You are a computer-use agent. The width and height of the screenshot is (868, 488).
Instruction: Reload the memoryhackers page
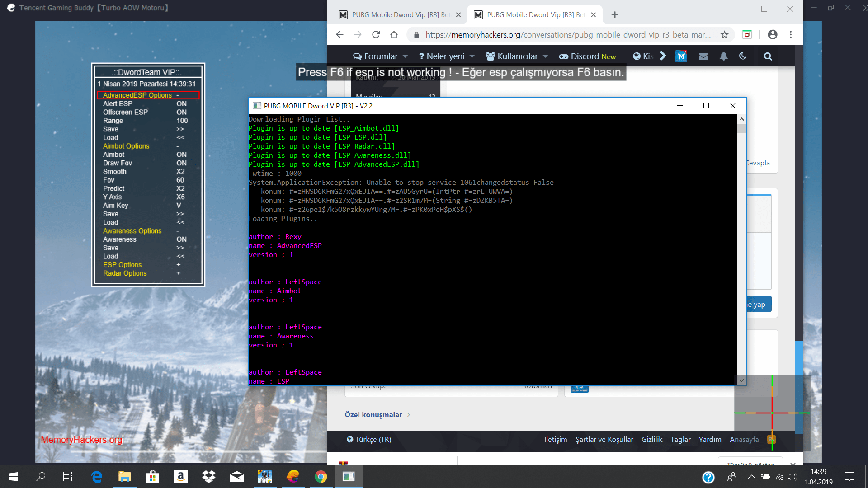pos(376,35)
